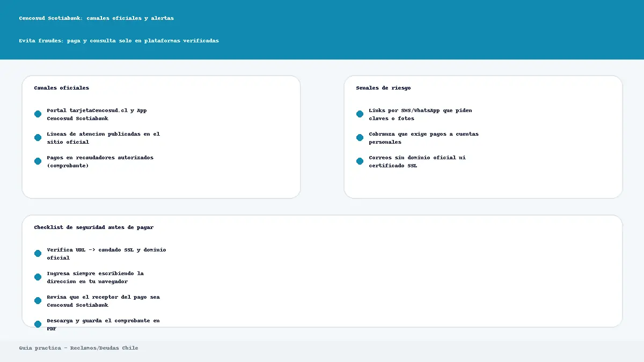Click the bullet beside Verifica URL item
Screen dimensions: 644x362
click(x=38, y=254)
